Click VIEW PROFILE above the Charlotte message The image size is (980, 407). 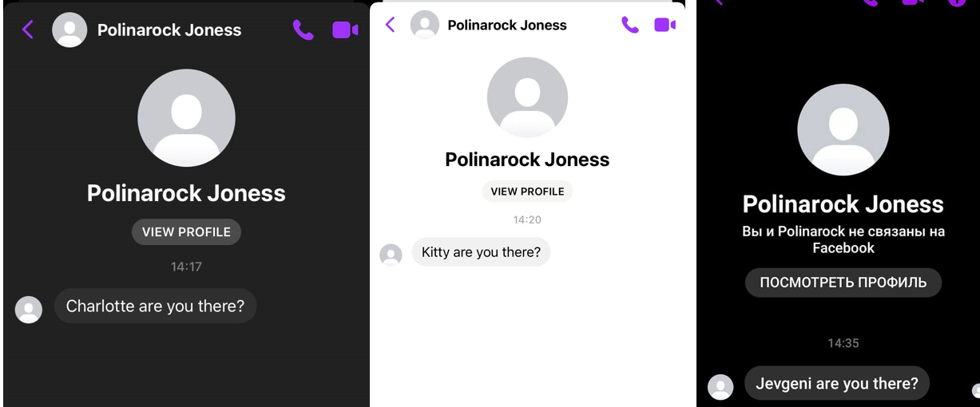pos(186,232)
